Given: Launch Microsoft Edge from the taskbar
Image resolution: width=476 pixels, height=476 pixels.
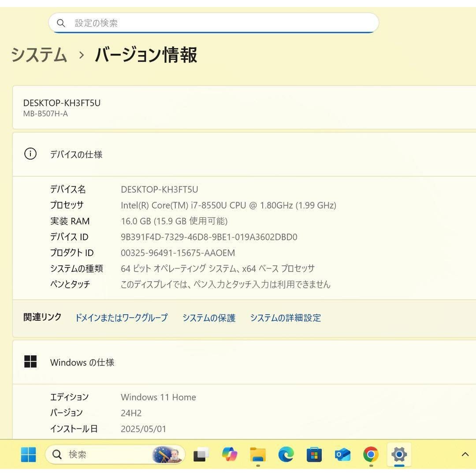Looking at the screenshot, I should coord(286,454).
